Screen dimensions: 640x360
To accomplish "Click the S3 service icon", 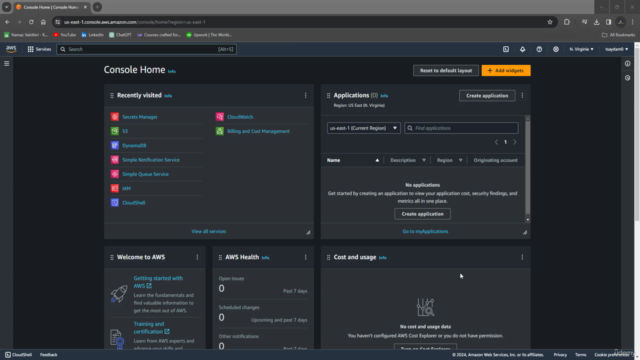I will pyautogui.click(x=115, y=131).
